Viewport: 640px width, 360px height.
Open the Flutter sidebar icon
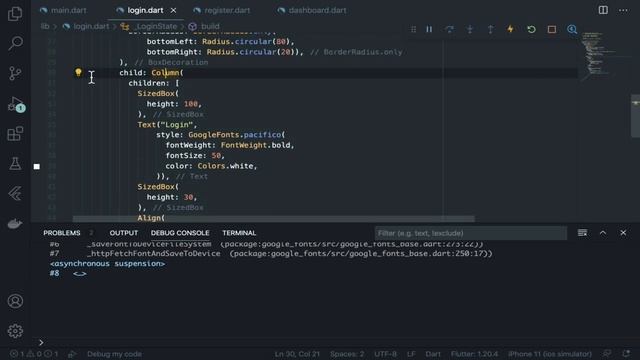tap(15, 193)
